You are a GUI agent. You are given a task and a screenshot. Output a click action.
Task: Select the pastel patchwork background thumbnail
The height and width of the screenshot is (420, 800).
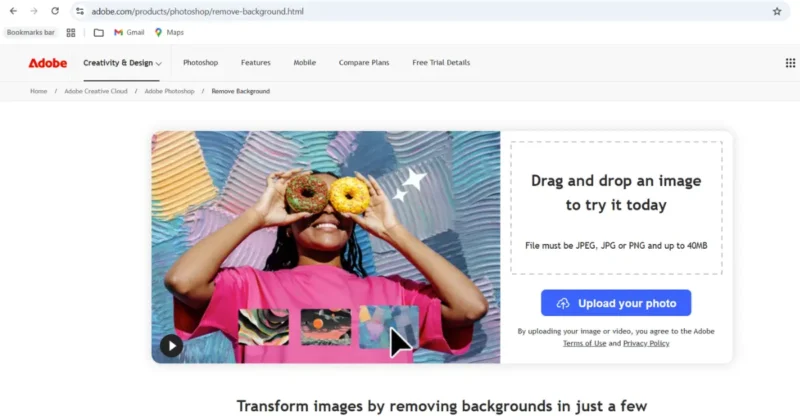click(x=389, y=327)
